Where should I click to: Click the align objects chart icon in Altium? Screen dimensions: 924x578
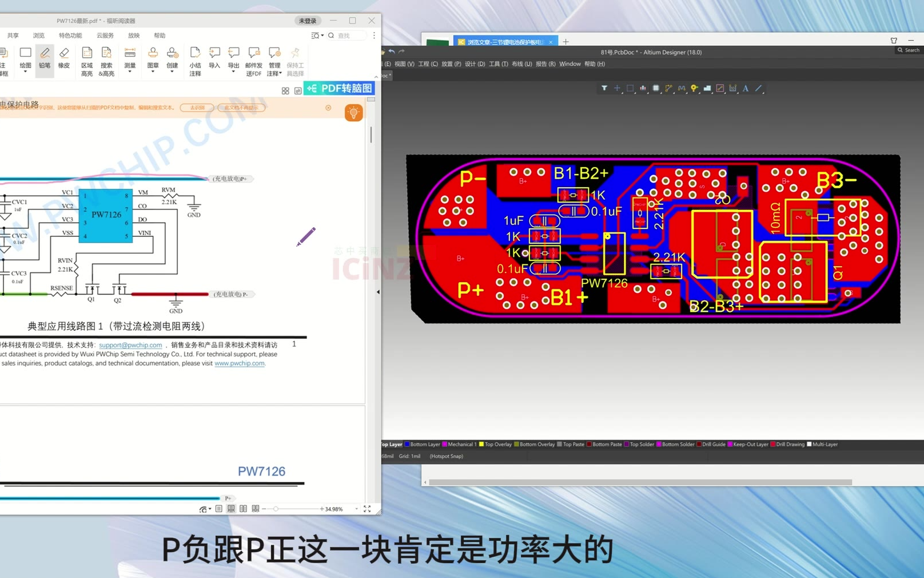click(x=643, y=88)
